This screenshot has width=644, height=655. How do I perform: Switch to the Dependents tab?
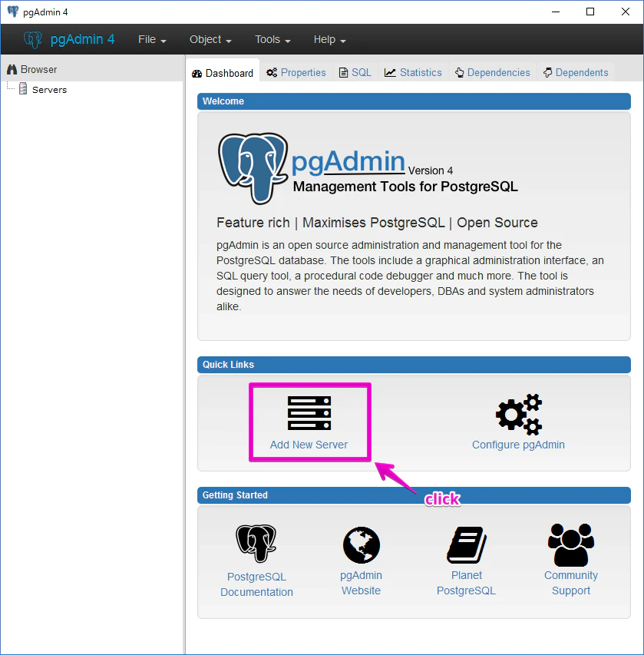click(576, 73)
